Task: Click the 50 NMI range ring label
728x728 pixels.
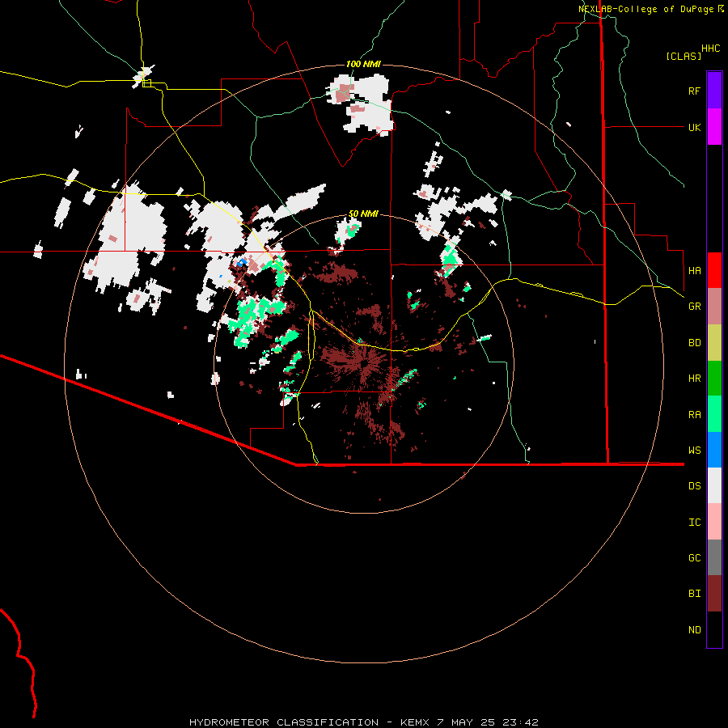Action: [x=363, y=214]
